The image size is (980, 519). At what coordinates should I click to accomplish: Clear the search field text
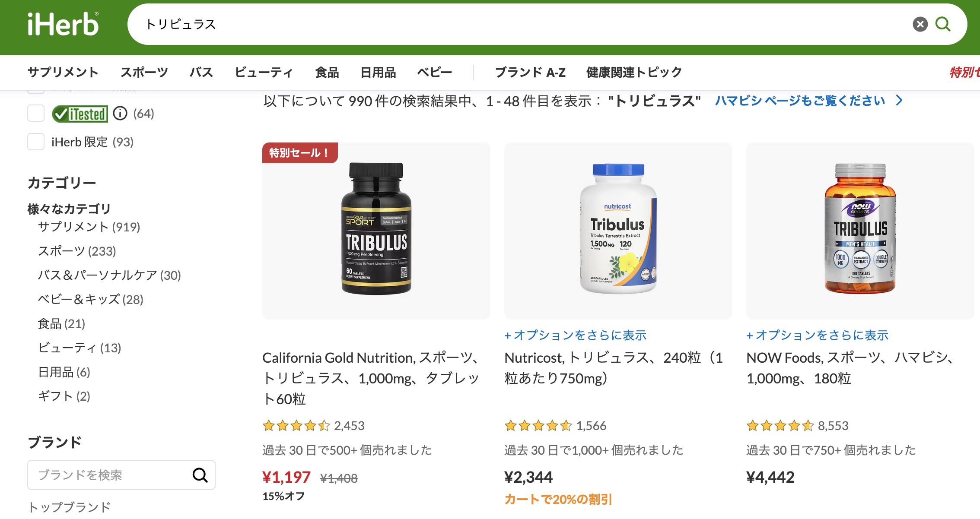(x=920, y=24)
